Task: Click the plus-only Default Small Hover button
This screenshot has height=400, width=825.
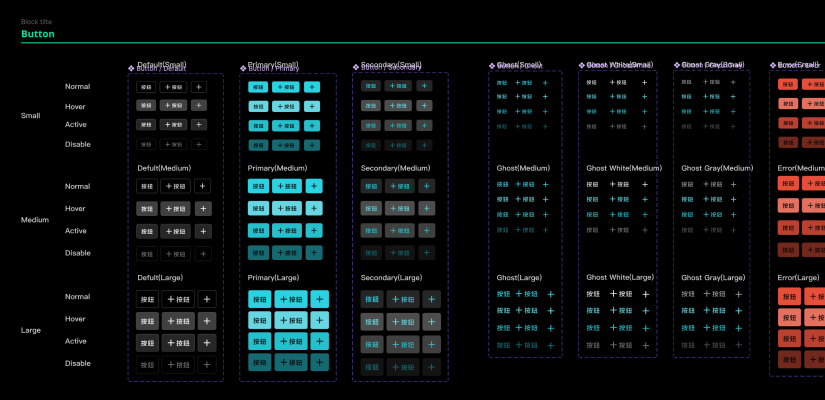Action: [x=199, y=105]
